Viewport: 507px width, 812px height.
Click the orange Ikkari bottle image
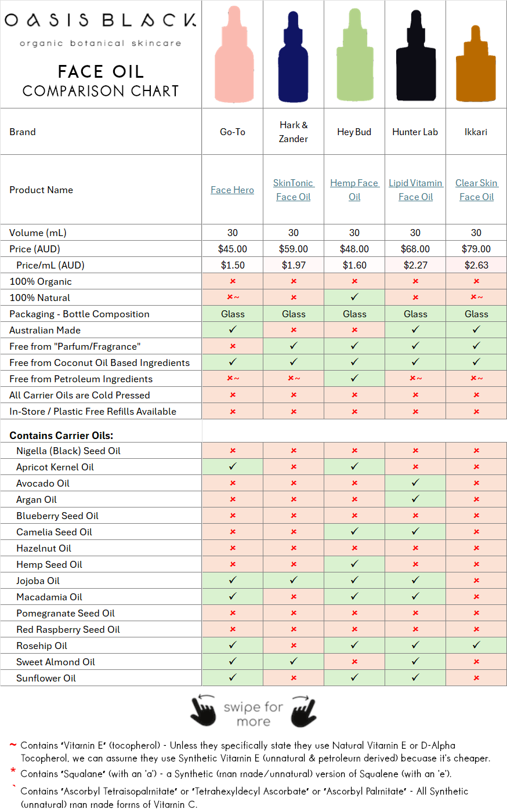pos(476,64)
